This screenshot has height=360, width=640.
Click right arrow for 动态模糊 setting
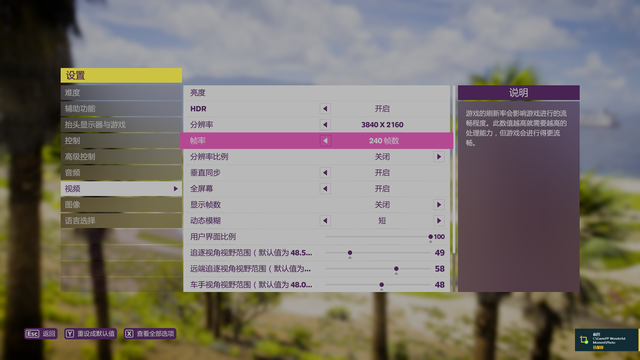[439, 221]
